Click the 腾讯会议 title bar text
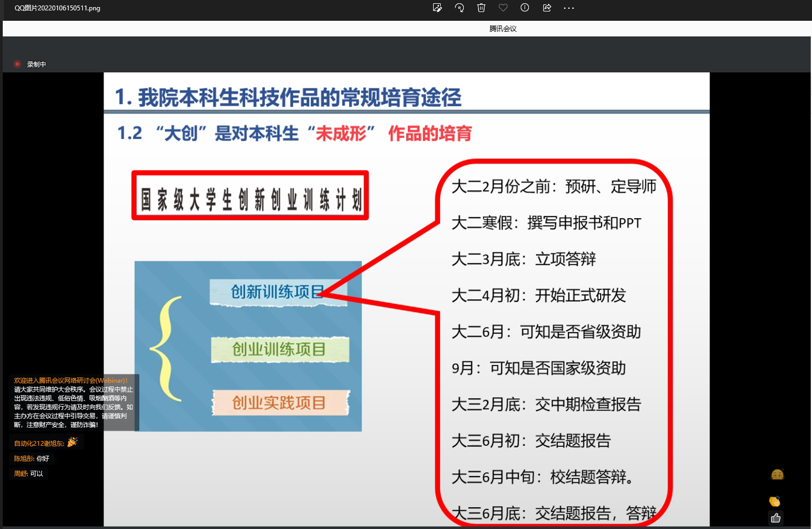 point(502,28)
